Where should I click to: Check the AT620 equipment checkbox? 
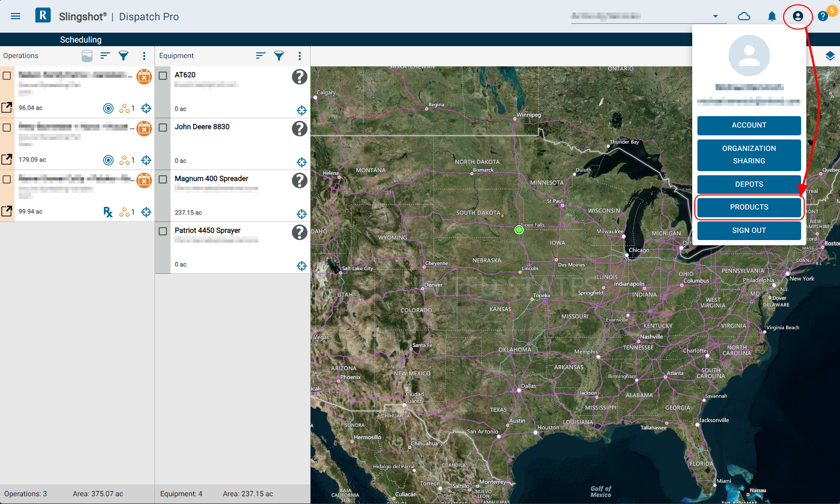(163, 76)
